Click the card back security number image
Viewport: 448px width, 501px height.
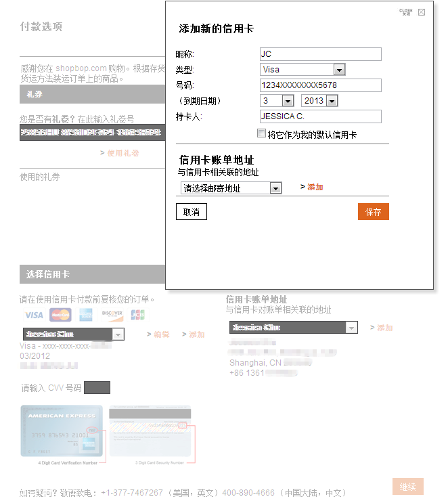[150, 431]
